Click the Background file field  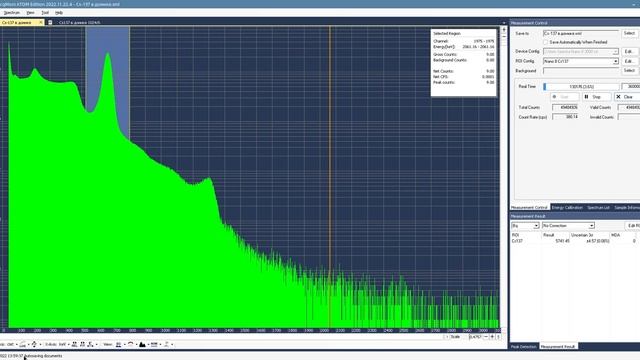coord(581,71)
